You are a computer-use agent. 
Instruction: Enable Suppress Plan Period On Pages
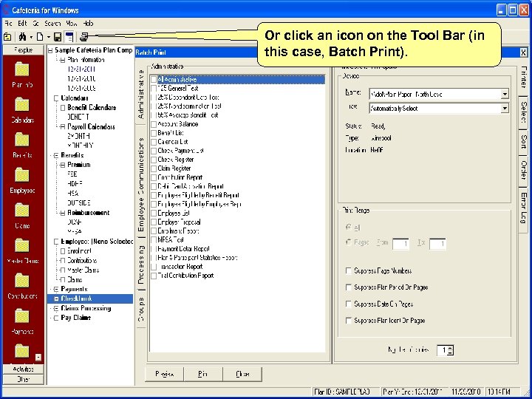348,287
